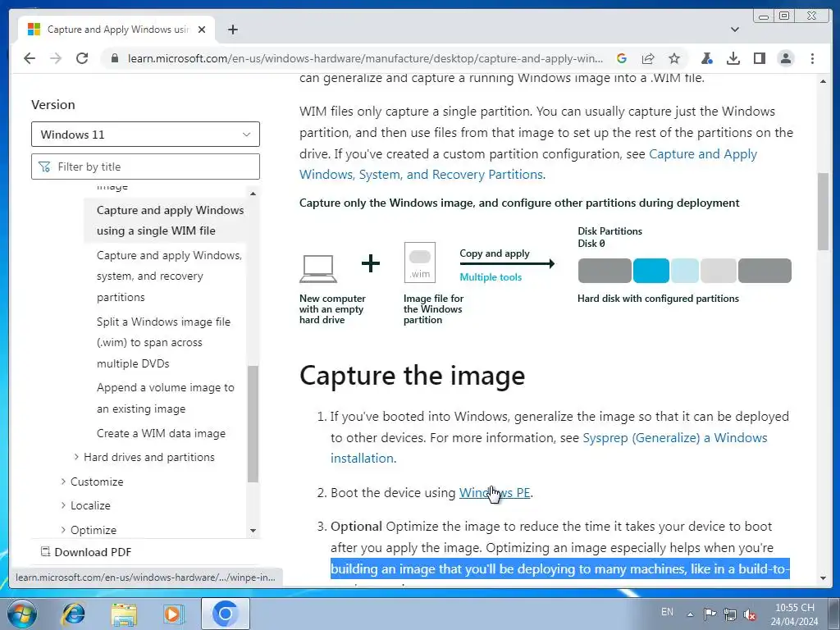Click the table of contents scrollbar thumb
Screen dimensions: 840x630
tap(253, 424)
